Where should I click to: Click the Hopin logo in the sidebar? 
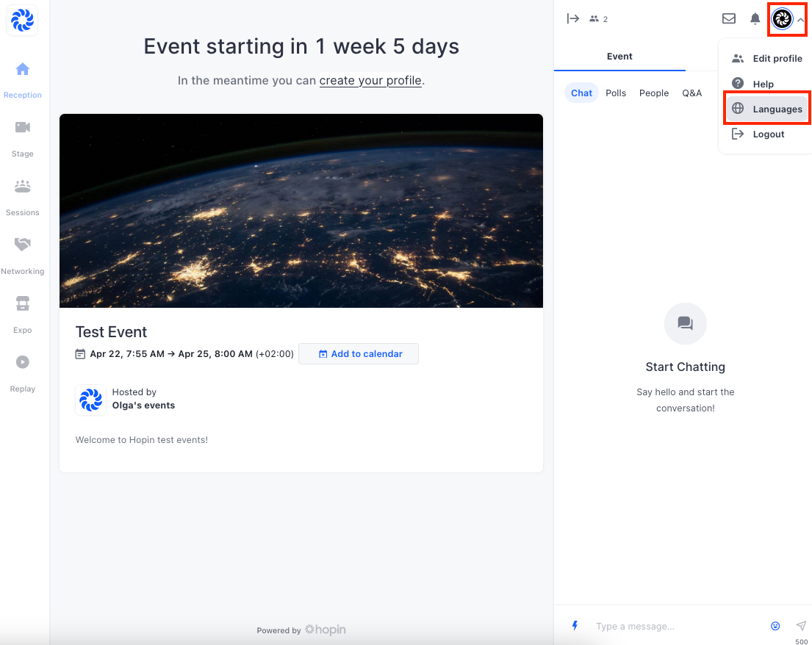(x=22, y=21)
